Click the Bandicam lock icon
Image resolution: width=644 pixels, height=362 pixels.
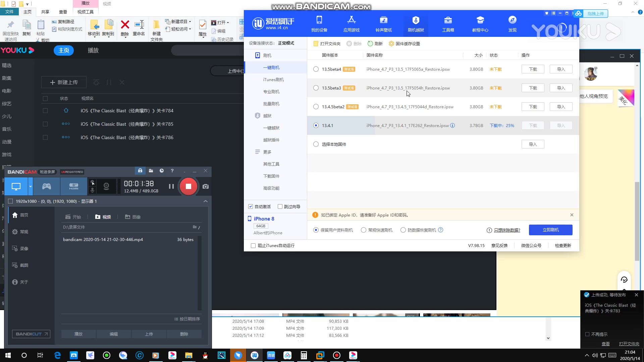140,171
